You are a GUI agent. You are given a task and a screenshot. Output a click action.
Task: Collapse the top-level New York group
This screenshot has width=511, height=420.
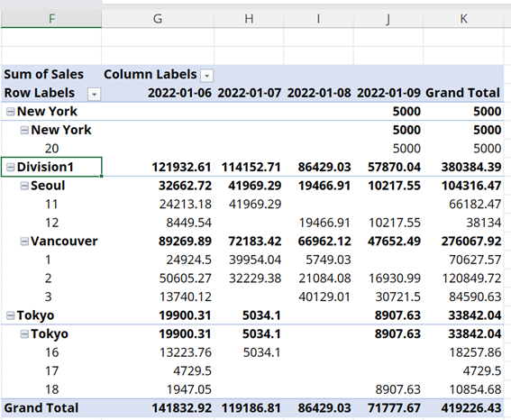tap(11, 112)
